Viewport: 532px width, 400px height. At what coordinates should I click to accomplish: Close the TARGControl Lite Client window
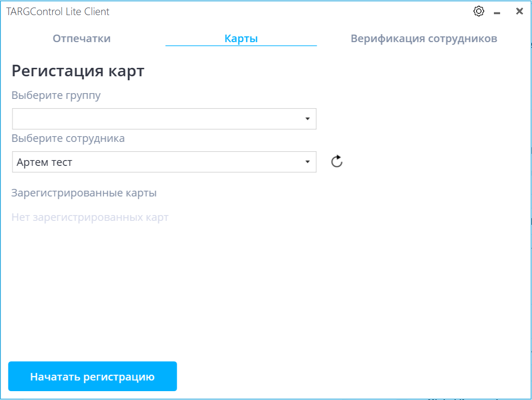(519, 12)
